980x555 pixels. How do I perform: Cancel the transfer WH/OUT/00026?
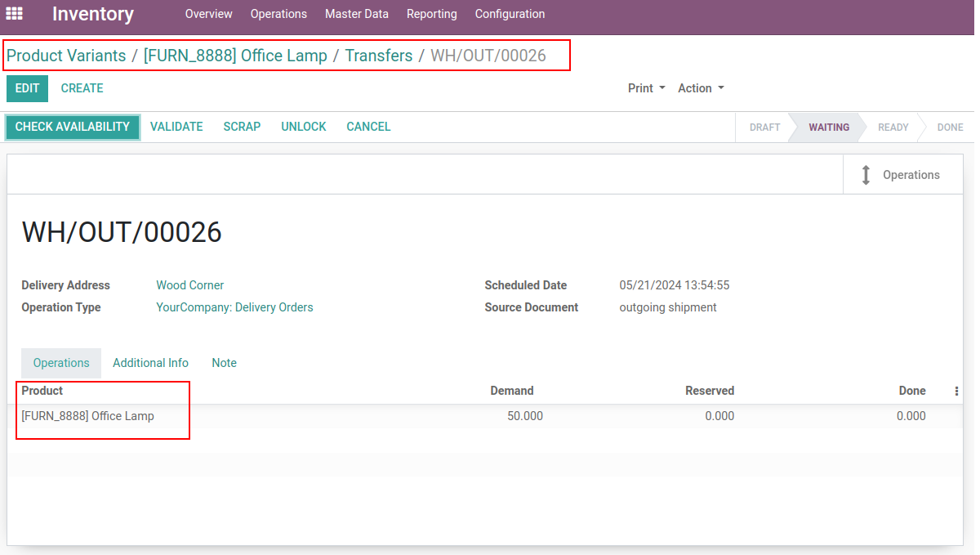click(x=368, y=127)
